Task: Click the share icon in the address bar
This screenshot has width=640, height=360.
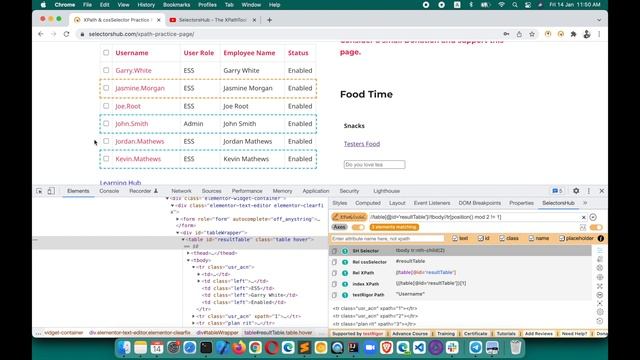Action: [x=519, y=34]
